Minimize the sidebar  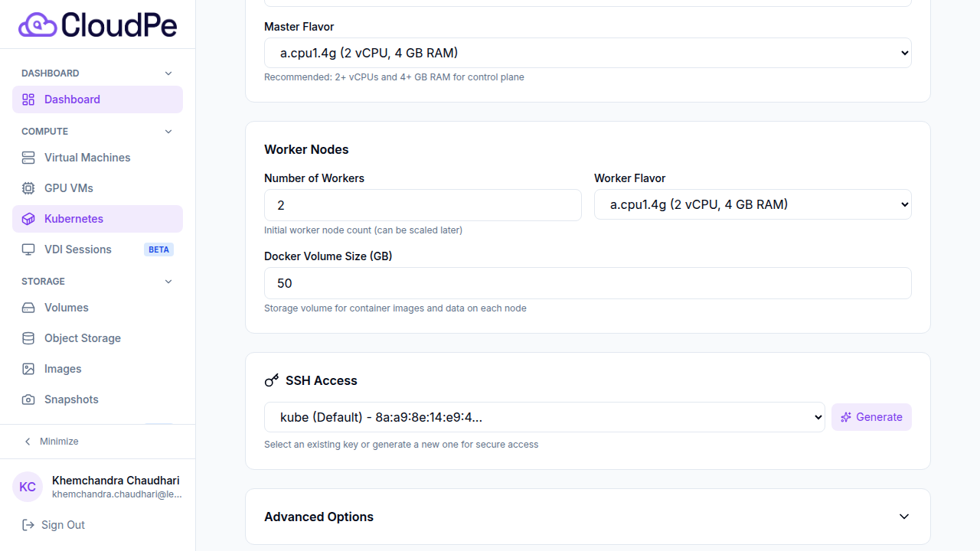coord(97,442)
